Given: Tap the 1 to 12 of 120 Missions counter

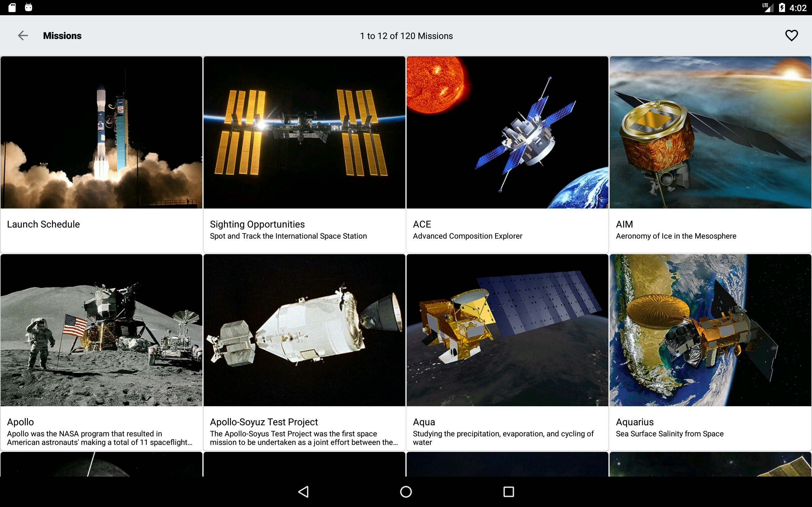Looking at the screenshot, I should tap(406, 35).
